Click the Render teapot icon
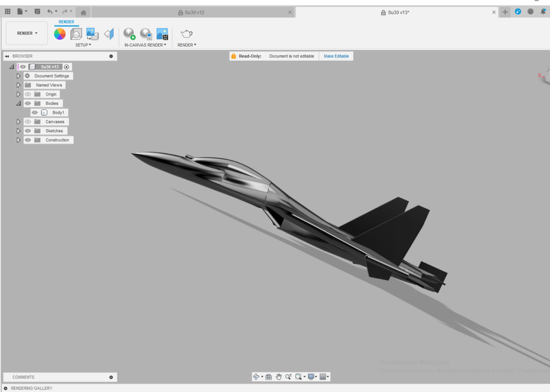 click(186, 34)
